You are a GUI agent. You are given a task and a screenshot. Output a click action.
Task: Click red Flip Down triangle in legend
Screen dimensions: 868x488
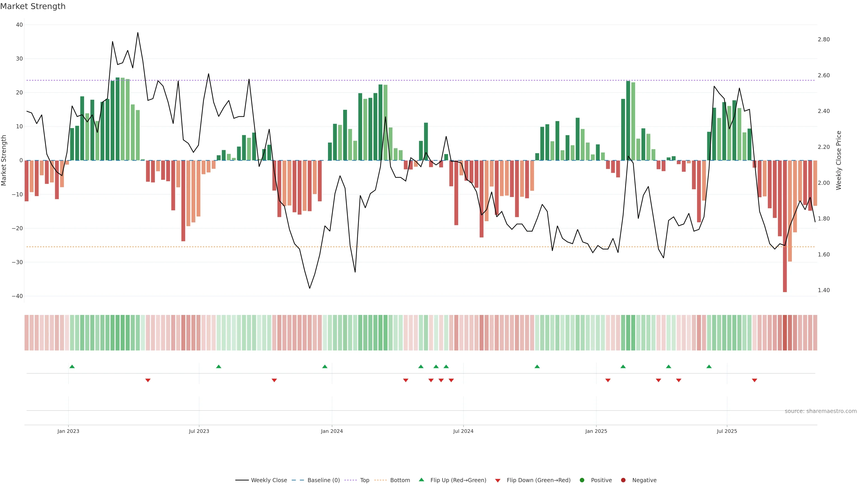[498, 480]
